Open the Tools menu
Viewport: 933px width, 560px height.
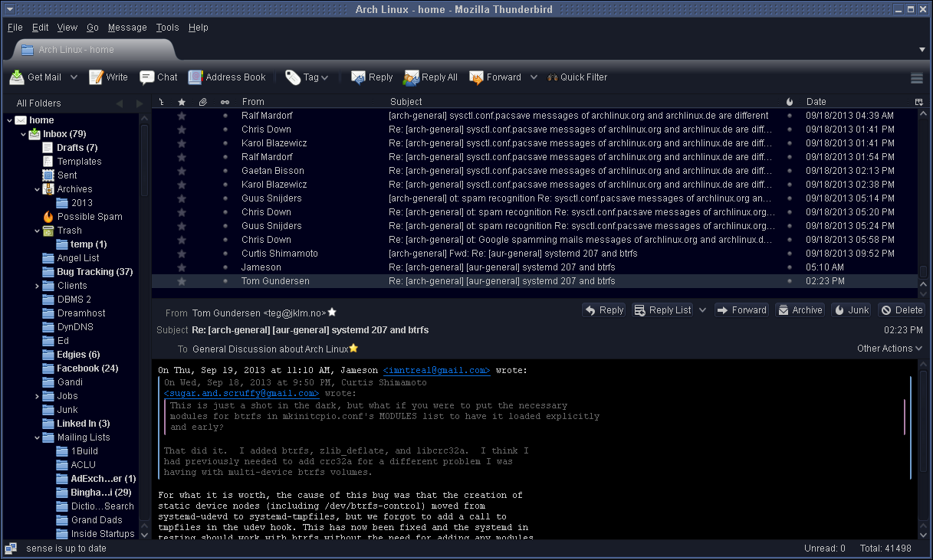tap(167, 28)
